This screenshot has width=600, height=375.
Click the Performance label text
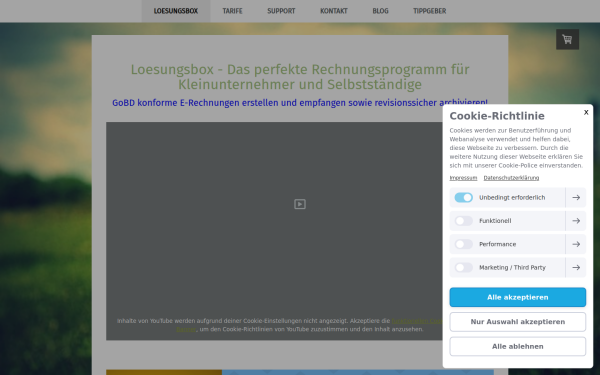click(497, 244)
